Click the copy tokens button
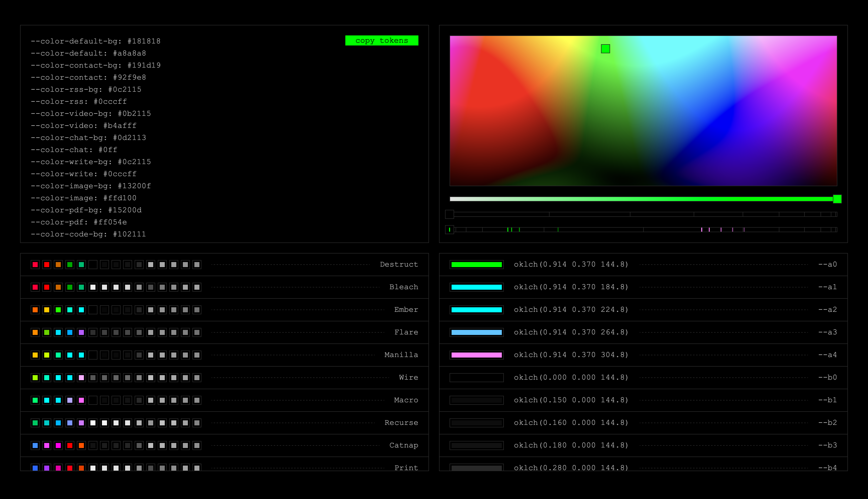Image resolution: width=868 pixels, height=499 pixels. pyautogui.click(x=382, y=40)
